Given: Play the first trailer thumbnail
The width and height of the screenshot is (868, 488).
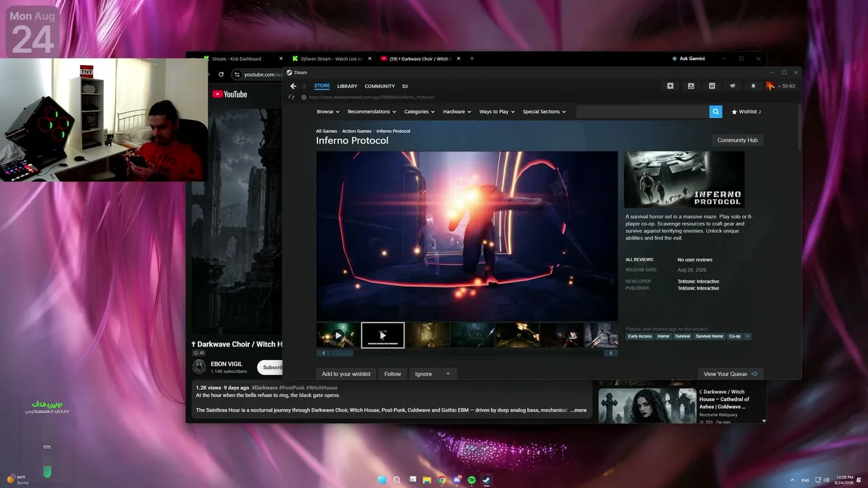Looking at the screenshot, I should click(338, 335).
